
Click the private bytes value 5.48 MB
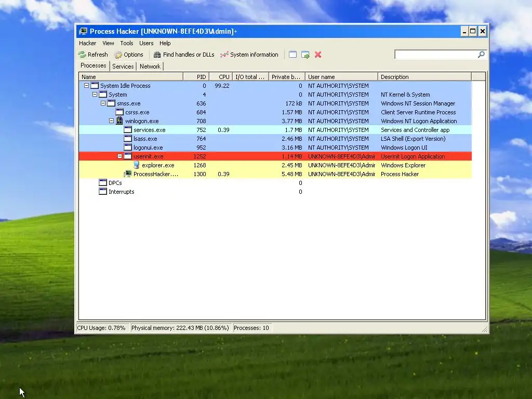point(292,174)
